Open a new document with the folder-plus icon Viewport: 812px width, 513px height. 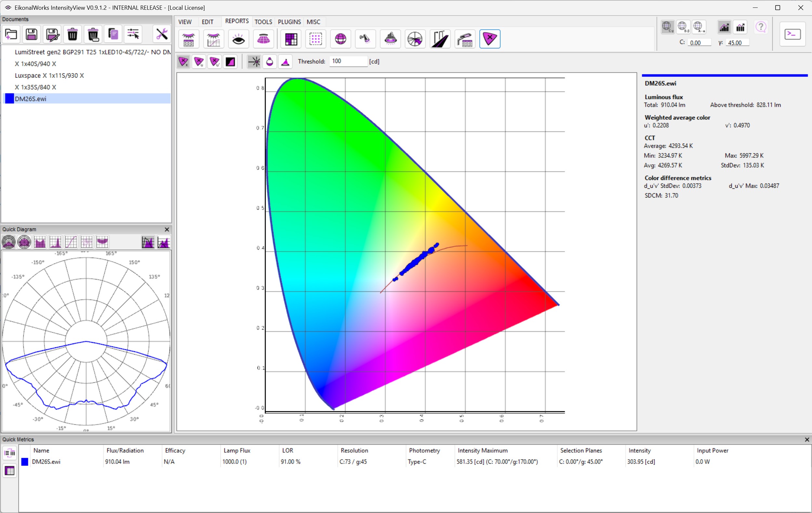(11, 34)
